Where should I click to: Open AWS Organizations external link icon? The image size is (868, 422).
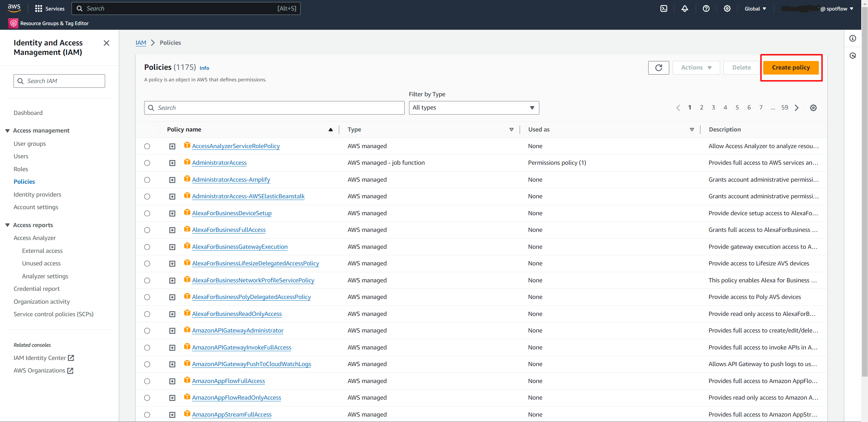click(x=70, y=370)
